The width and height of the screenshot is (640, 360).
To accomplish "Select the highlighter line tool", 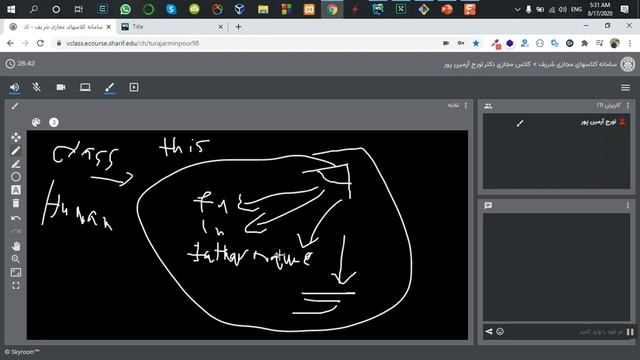I will coord(16,164).
